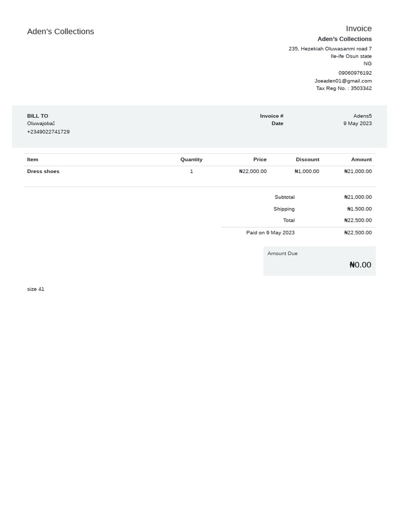Select the Dress shoes item name

43,171
